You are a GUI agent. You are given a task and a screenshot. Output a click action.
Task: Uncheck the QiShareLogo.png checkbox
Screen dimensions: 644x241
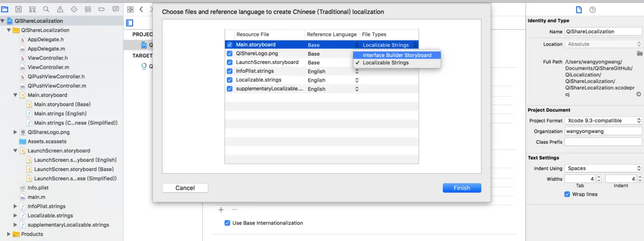(x=230, y=53)
